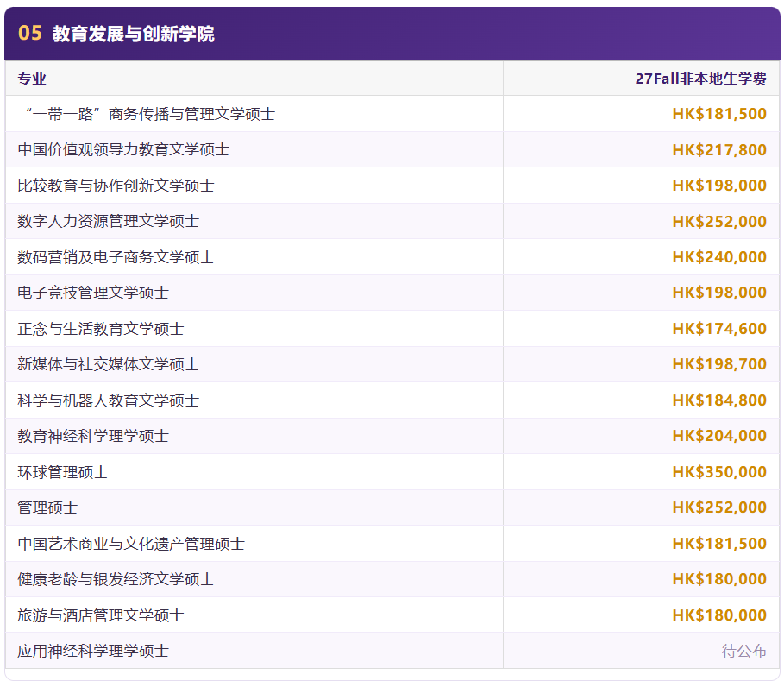Select the HK$181,500 fee for 中国艺术商业与文化遗产管理硕士

(x=719, y=544)
